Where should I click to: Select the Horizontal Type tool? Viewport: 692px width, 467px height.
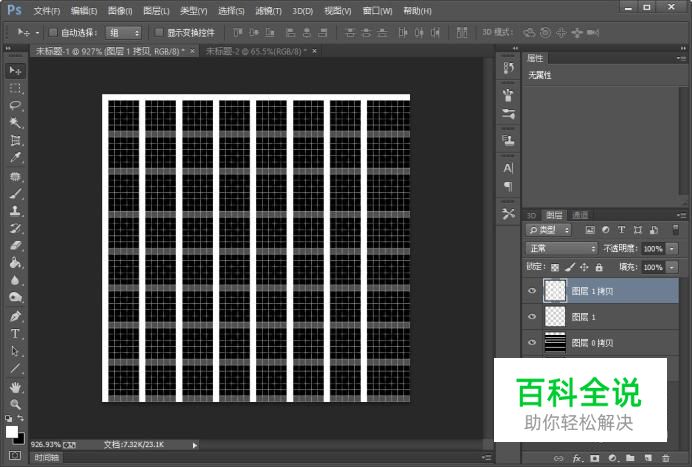click(x=15, y=334)
